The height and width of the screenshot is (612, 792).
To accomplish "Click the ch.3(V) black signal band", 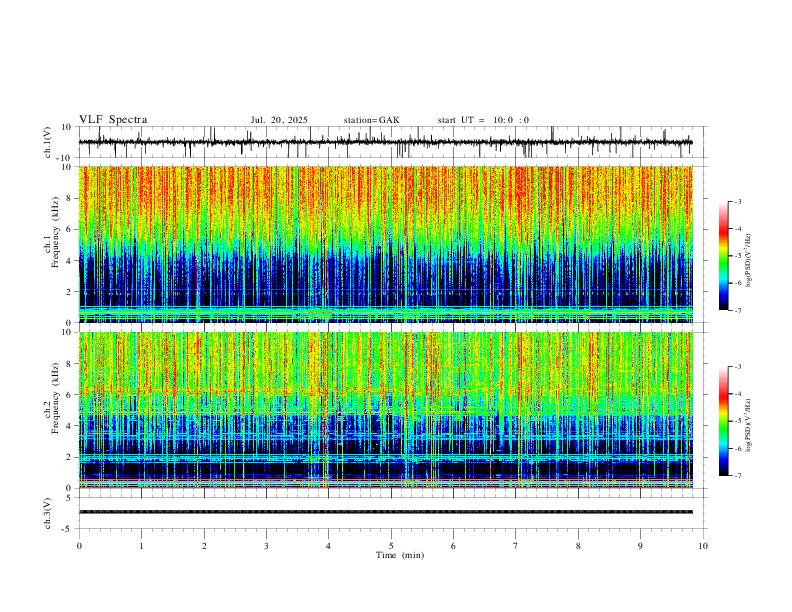I will pyautogui.click(x=385, y=512).
